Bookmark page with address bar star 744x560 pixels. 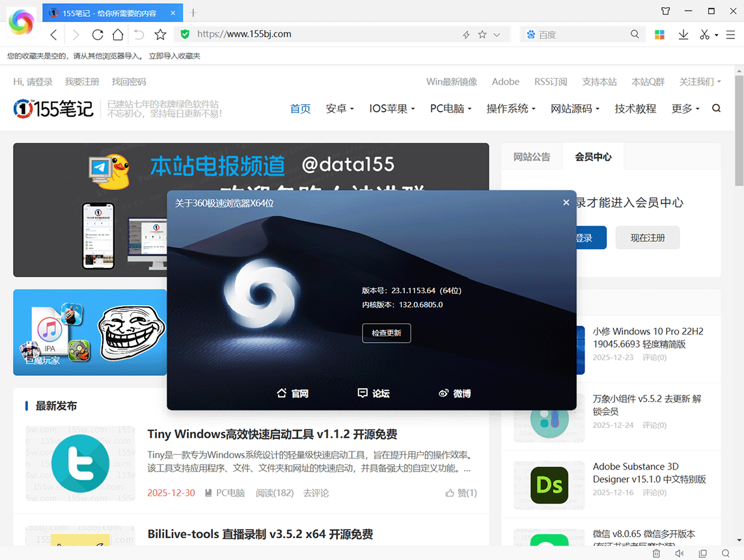tap(482, 34)
